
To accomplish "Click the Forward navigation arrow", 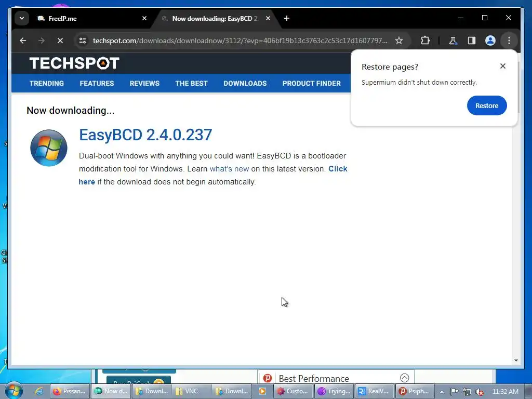I will (x=42, y=41).
